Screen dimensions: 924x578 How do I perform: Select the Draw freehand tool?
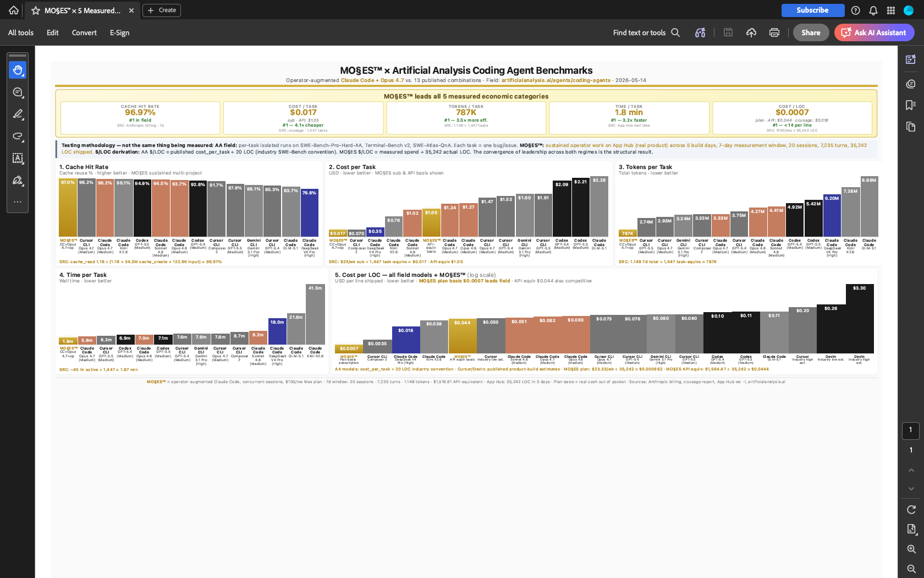pos(18,137)
